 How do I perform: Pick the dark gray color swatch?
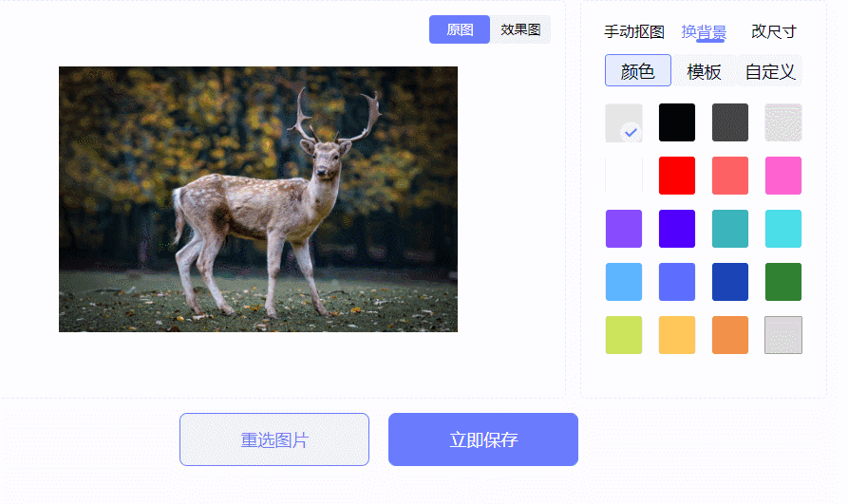click(730, 122)
